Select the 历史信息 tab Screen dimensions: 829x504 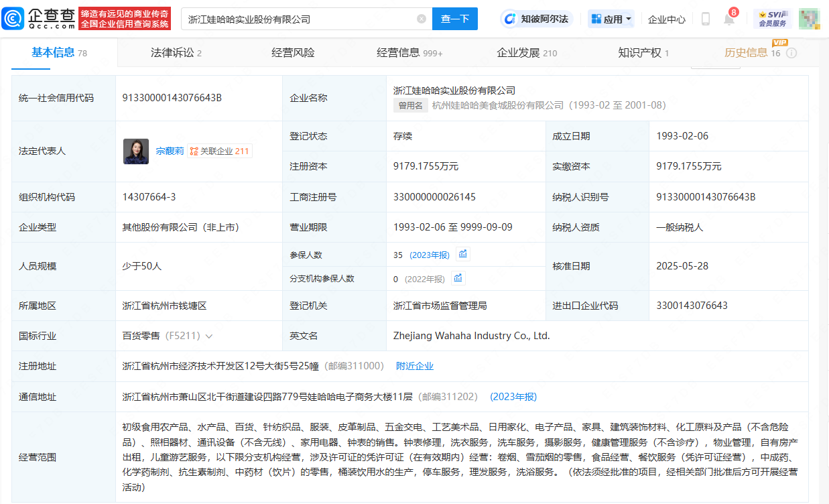pyautogui.click(x=753, y=53)
